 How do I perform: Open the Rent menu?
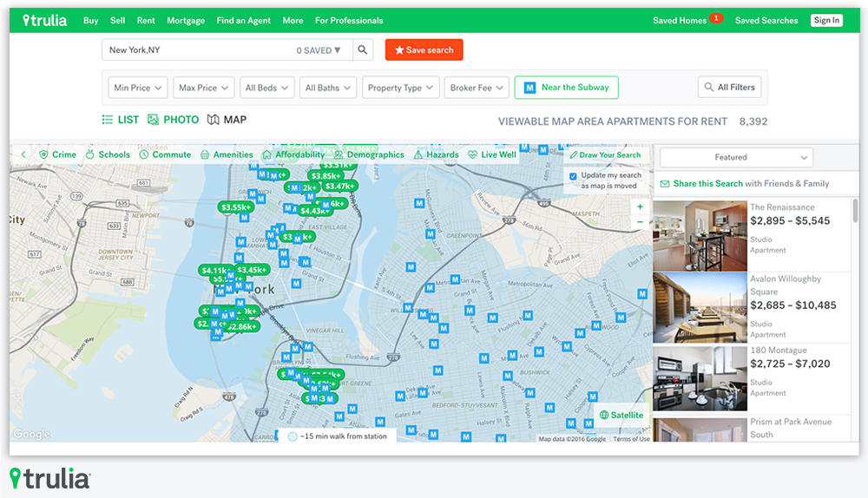[x=146, y=21]
